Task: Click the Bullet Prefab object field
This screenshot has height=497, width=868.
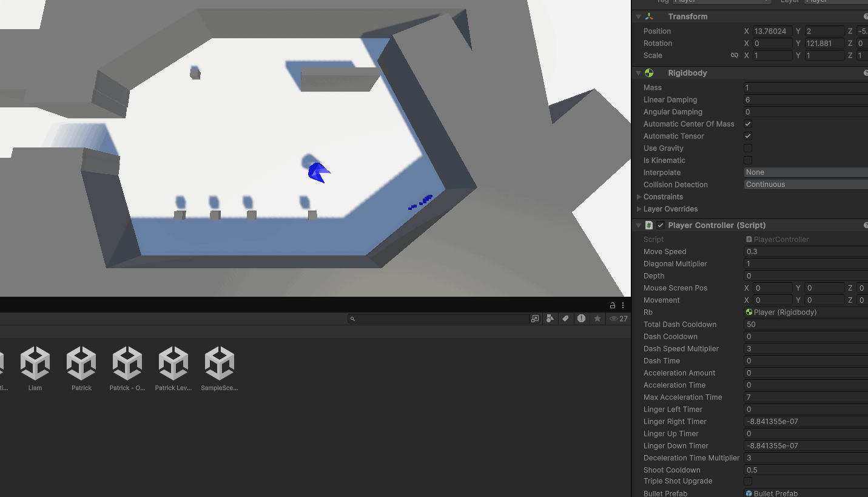Action: (806, 493)
